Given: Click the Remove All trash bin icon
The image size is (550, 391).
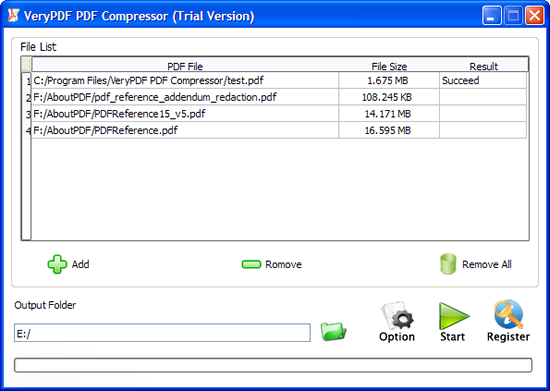Looking at the screenshot, I should [448, 264].
